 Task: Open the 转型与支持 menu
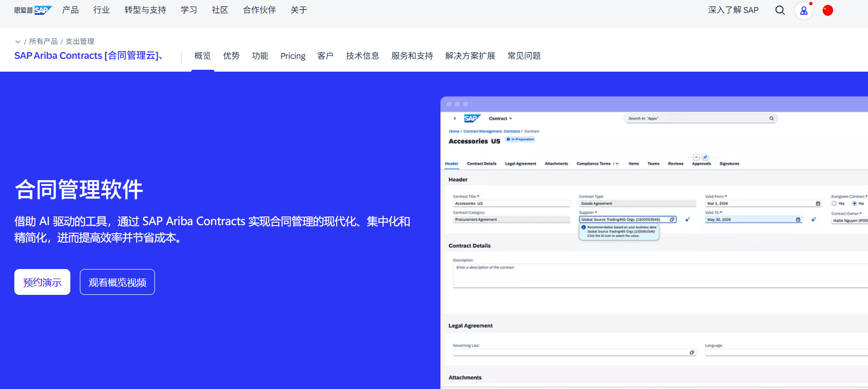coord(145,10)
